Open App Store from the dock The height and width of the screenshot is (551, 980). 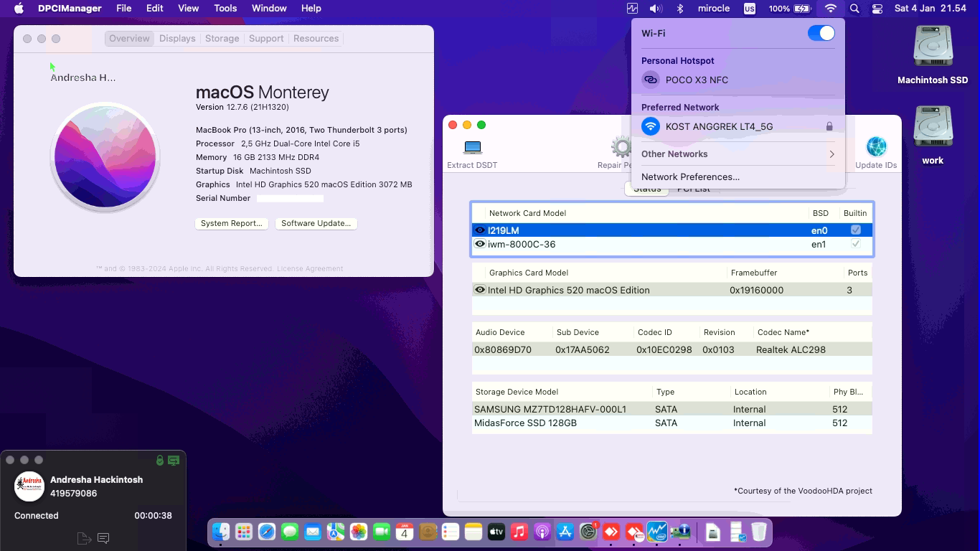tap(565, 532)
